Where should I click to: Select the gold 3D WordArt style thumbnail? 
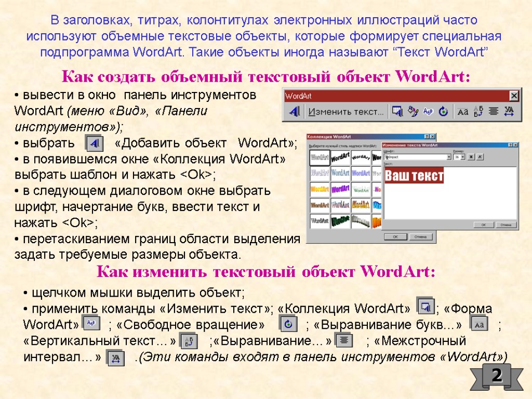point(361,205)
